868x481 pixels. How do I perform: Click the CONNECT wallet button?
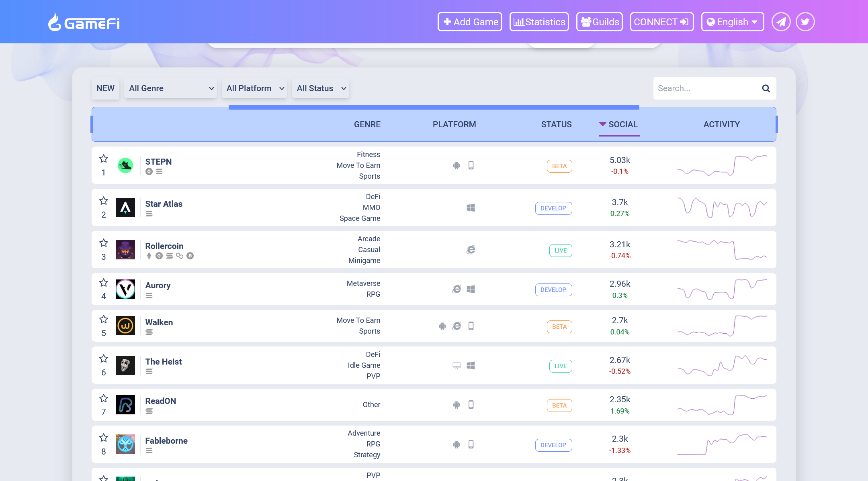tap(662, 22)
